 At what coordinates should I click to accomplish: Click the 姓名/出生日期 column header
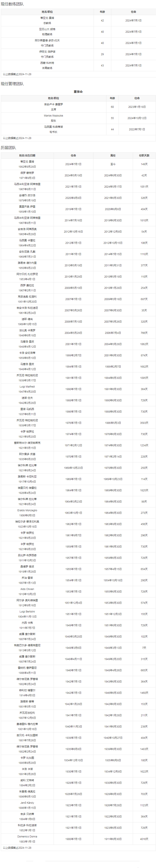pos(27,156)
